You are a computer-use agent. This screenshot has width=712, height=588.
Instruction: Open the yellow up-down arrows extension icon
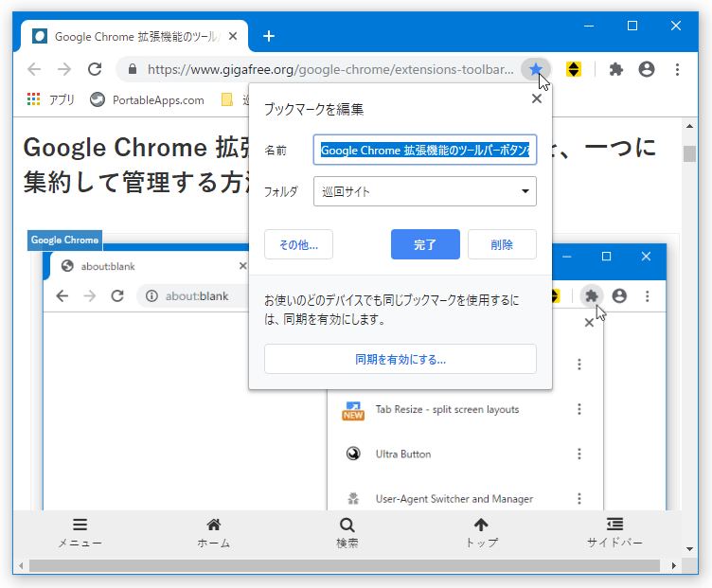click(x=574, y=69)
